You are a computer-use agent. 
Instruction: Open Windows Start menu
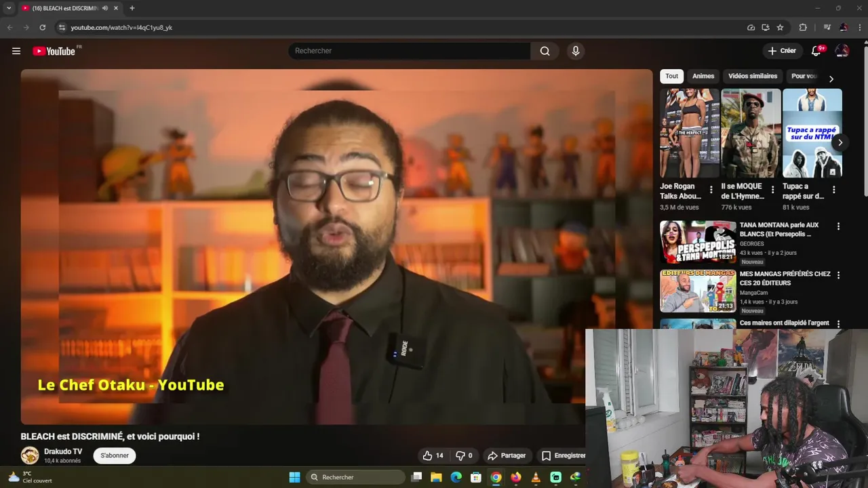(x=294, y=477)
